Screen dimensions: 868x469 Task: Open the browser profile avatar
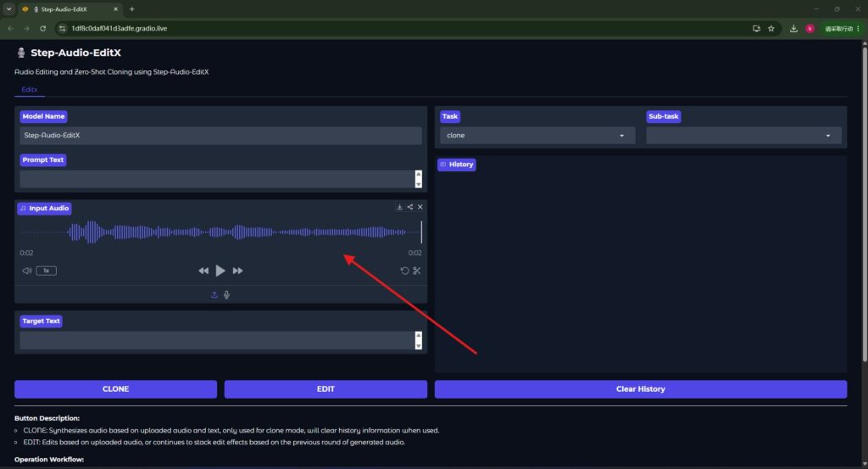810,28
